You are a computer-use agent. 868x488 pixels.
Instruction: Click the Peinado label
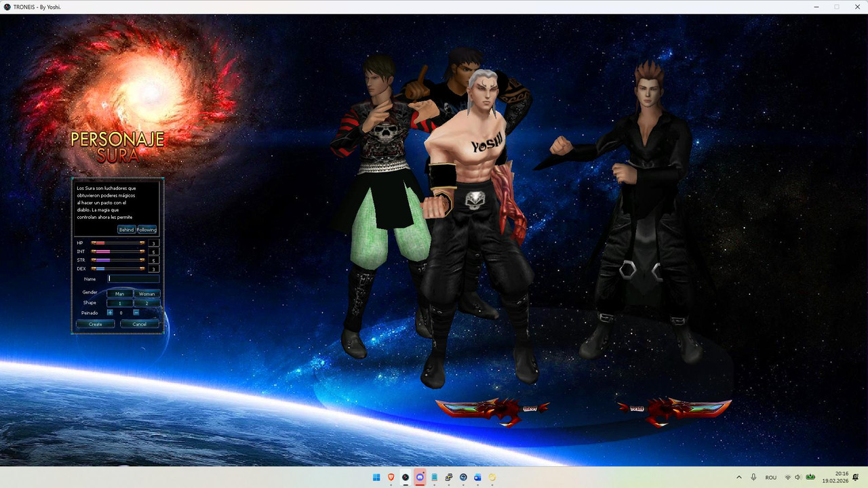point(90,312)
